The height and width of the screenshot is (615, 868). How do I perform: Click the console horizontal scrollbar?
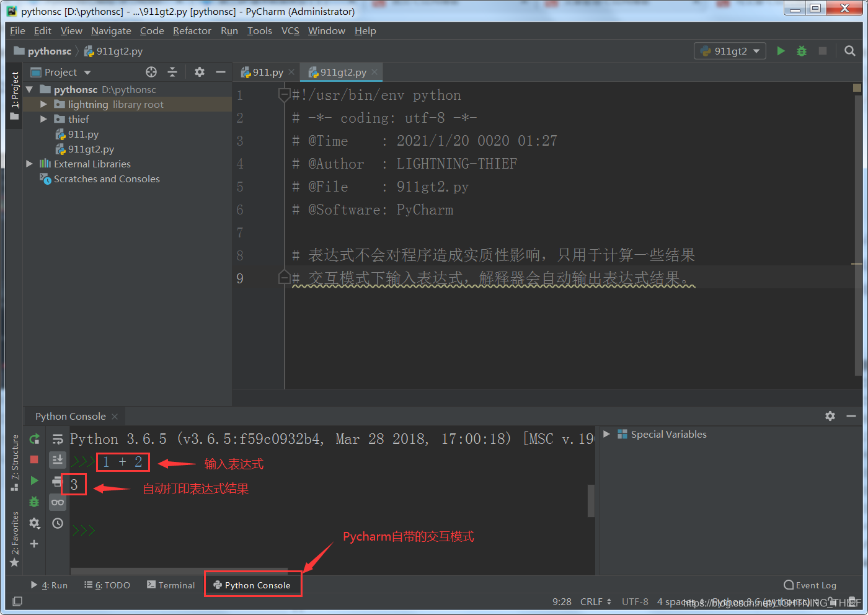(x=179, y=571)
